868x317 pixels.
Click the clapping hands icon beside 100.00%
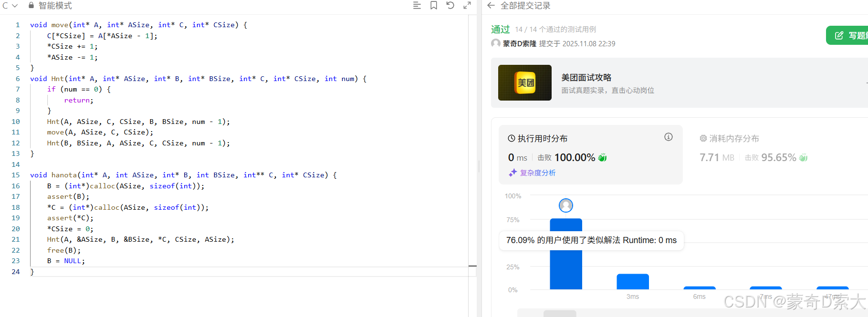tap(602, 157)
